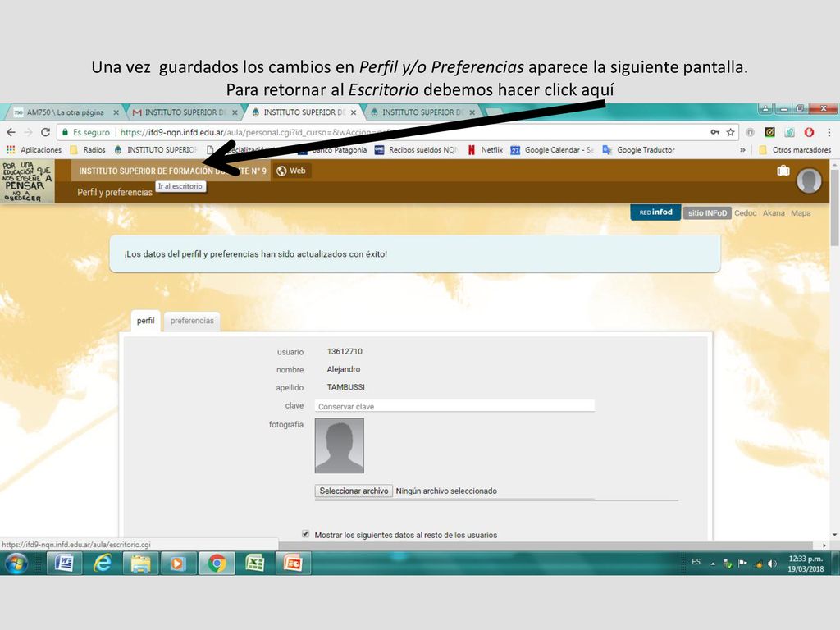This screenshot has width=840, height=630.
Task: Open the sitio INFoD link
Action: click(x=707, y=212)
